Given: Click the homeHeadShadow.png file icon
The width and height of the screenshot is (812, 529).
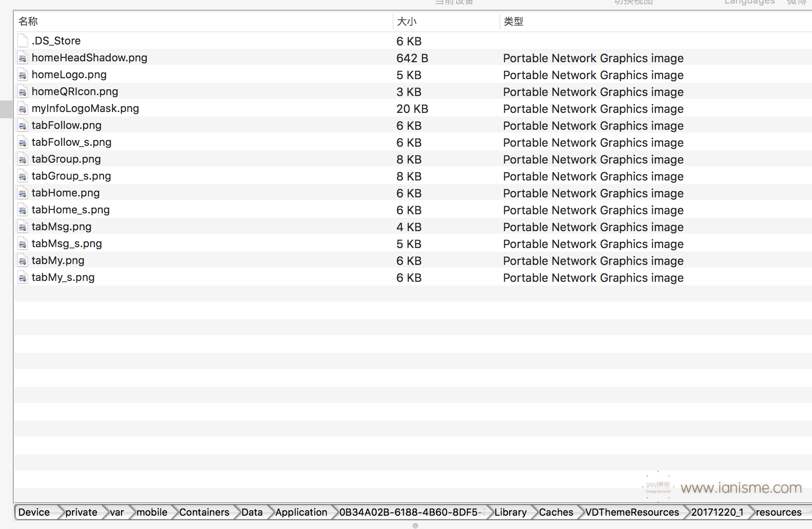Looking at the screenshot, I should tap(23, 58).
